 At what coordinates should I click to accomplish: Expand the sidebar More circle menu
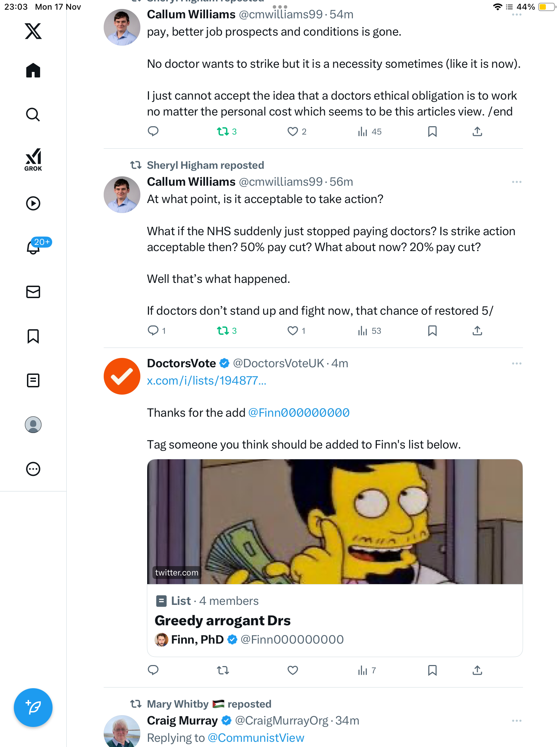click(x=33, y=469)
